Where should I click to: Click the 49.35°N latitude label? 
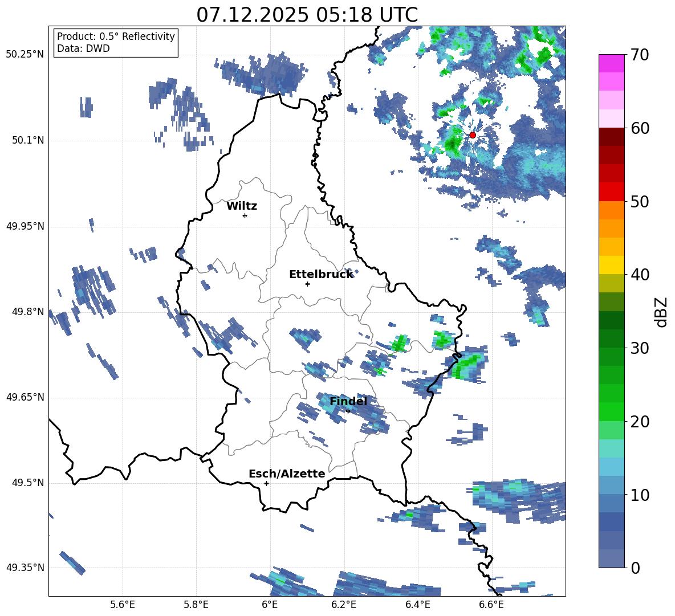[25, 568]
